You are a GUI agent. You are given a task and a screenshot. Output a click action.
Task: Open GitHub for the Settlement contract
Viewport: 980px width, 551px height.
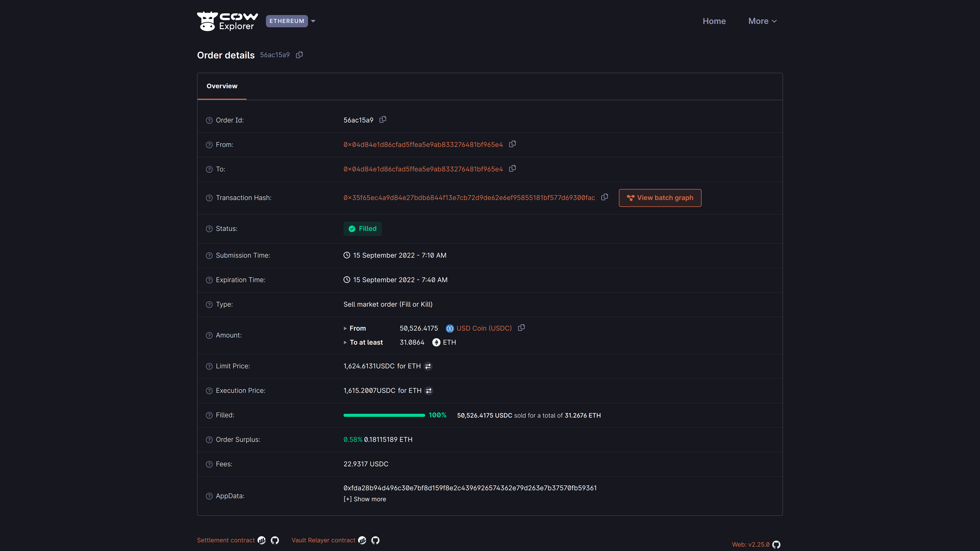[x=275, y=540]
